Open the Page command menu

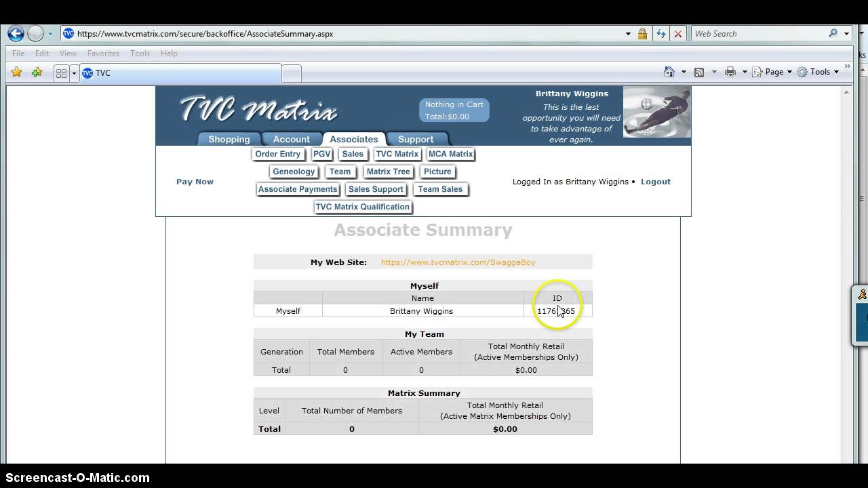point(772,72)
